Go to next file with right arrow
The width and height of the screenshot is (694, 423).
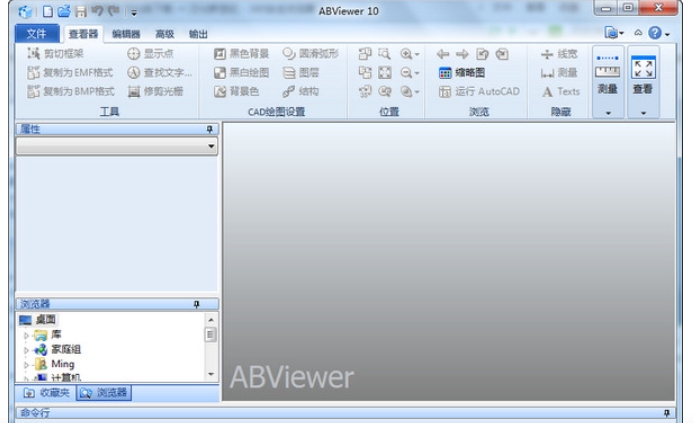coord(462,54)
